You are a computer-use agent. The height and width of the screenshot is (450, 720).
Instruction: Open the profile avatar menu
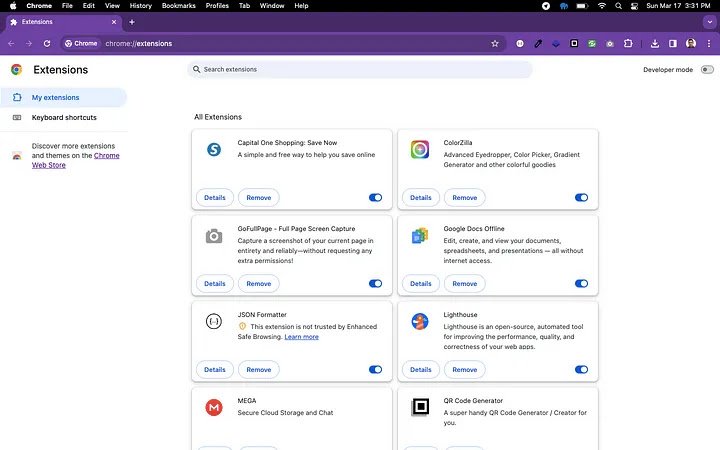tap(691, 44)
